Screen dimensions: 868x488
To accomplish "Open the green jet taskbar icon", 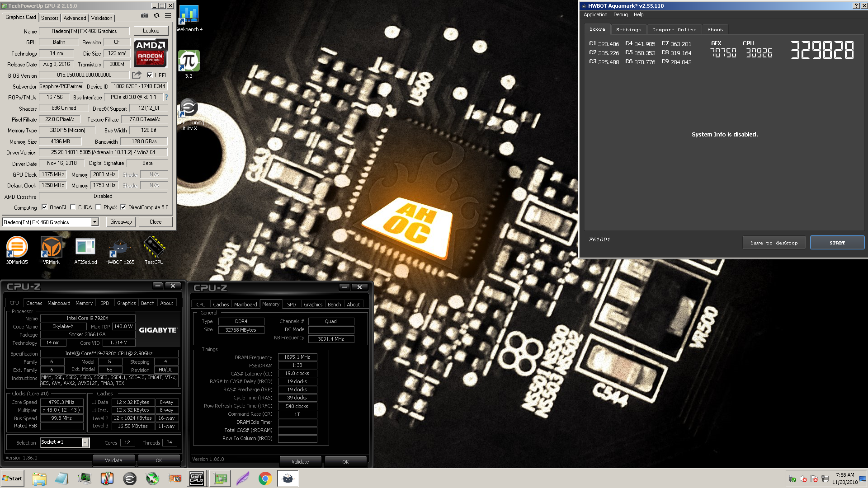I will pos(152,479).
